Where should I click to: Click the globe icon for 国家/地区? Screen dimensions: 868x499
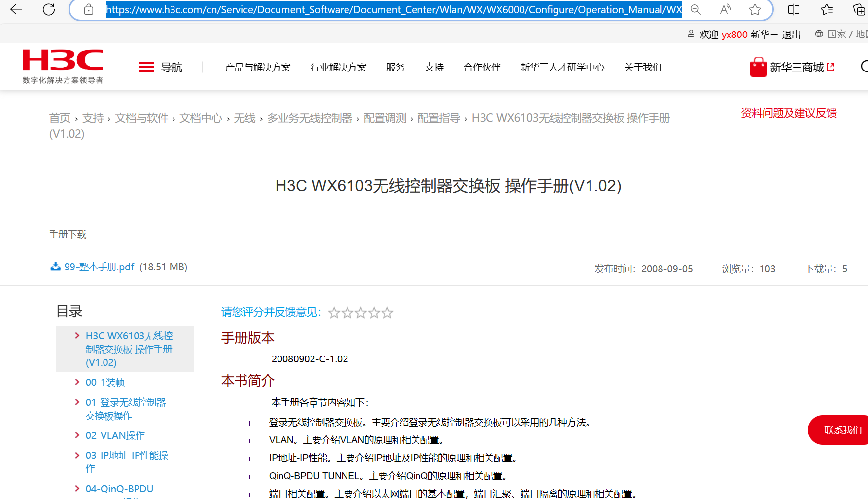point(819,34)
